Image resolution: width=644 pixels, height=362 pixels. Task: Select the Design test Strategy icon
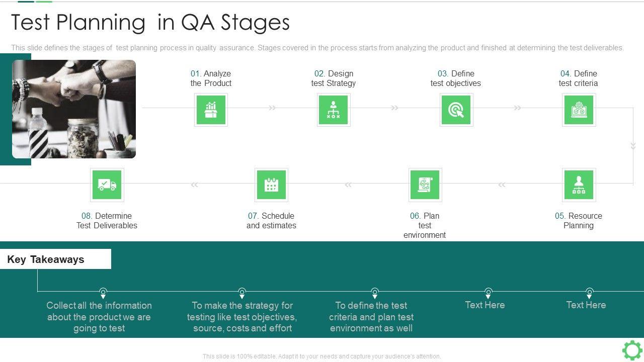point(333,110)
